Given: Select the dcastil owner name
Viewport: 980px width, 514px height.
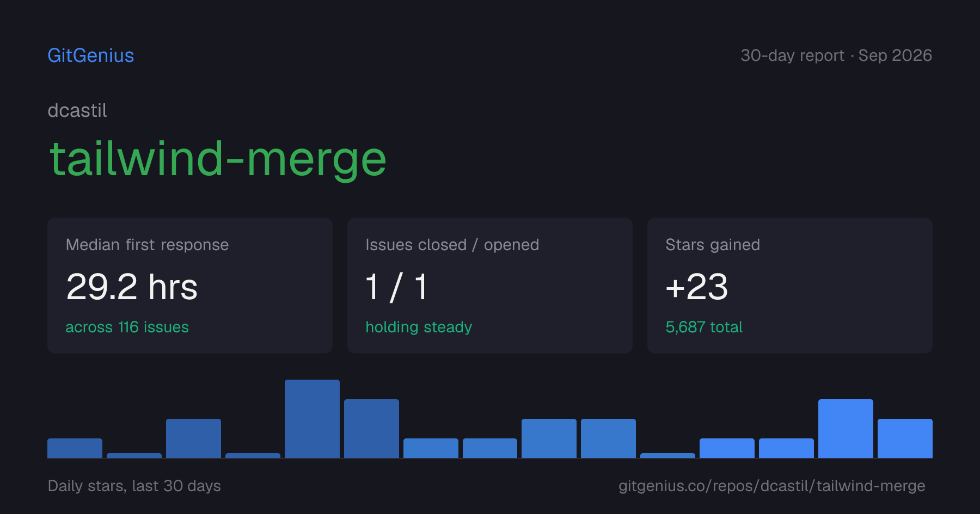Looking at the screenshot, I should click(77, 110).
